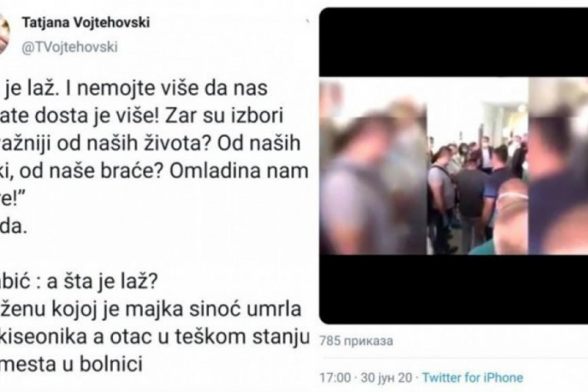Click the Twitter for iPhone source link
Viewport: 588px width, 392px height.
[473, 377]
